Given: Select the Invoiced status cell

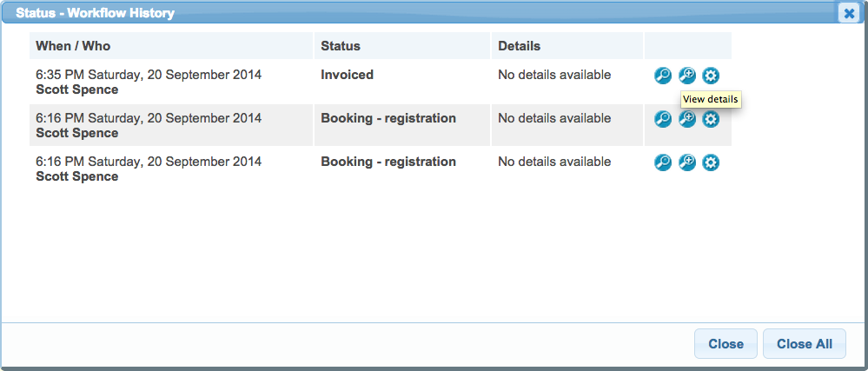Looking at the screenshot, I should pyautogui.click(x=347, y=75).
